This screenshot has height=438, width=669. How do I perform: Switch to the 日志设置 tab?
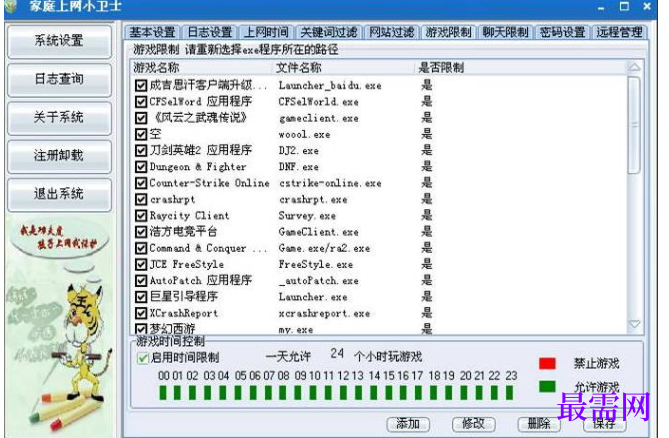[x=209, y=32]
